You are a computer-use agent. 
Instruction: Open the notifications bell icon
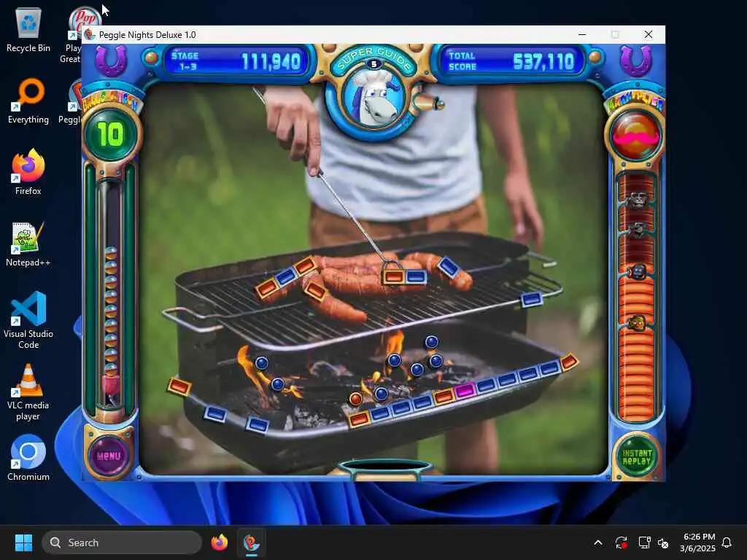point(727,542)
